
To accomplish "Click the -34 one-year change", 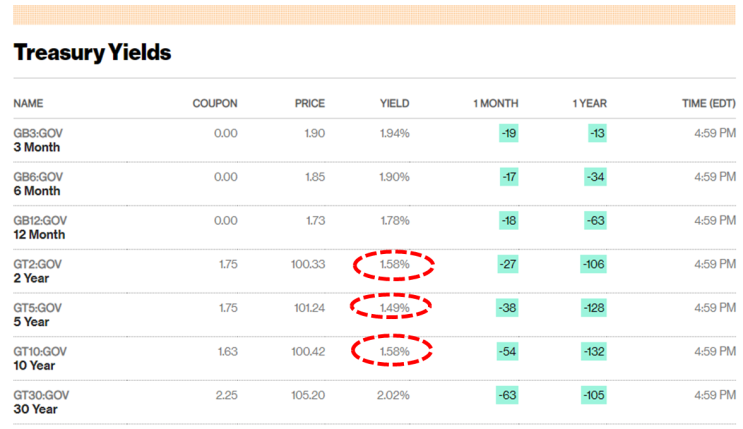I will [596, 177].
